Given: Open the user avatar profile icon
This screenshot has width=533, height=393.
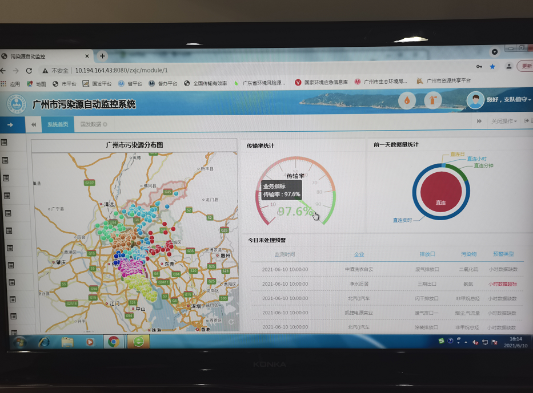Looking at the screenshot, I should 475,100.
